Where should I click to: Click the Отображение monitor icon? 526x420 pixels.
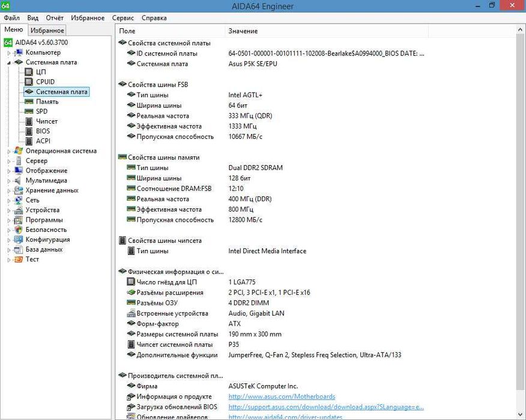pyautogui.click(x=19, y=171)
